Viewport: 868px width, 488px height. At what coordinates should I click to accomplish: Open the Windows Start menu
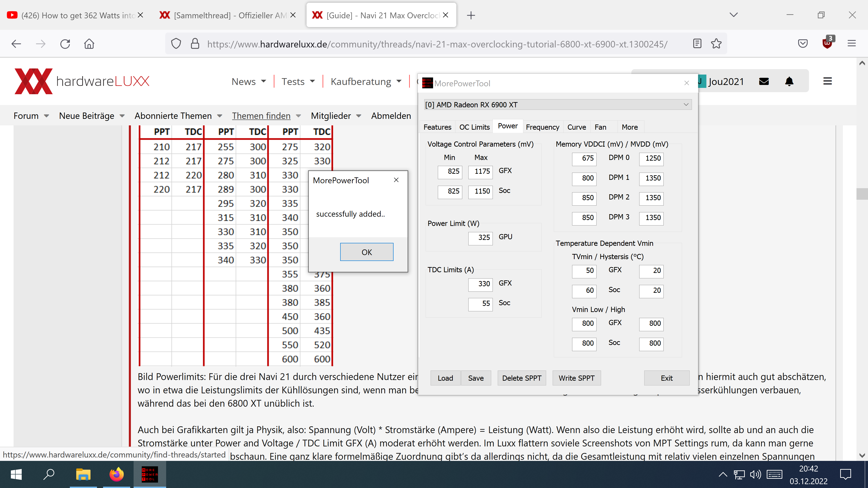tap(16, 474)
